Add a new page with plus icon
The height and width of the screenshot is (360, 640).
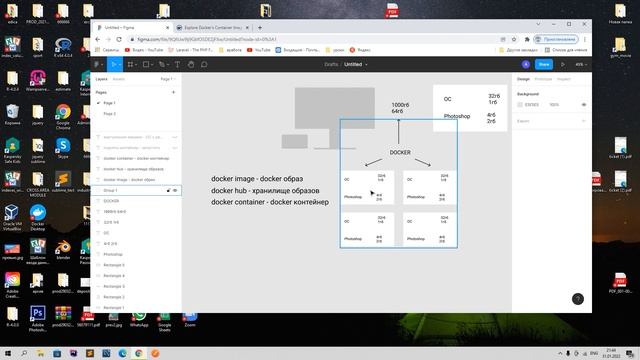coord(173,93)
